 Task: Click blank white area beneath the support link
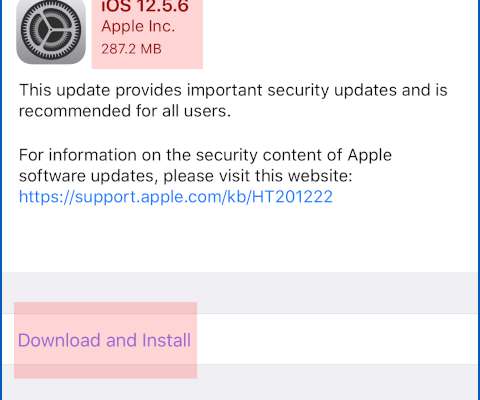(240, 238)
